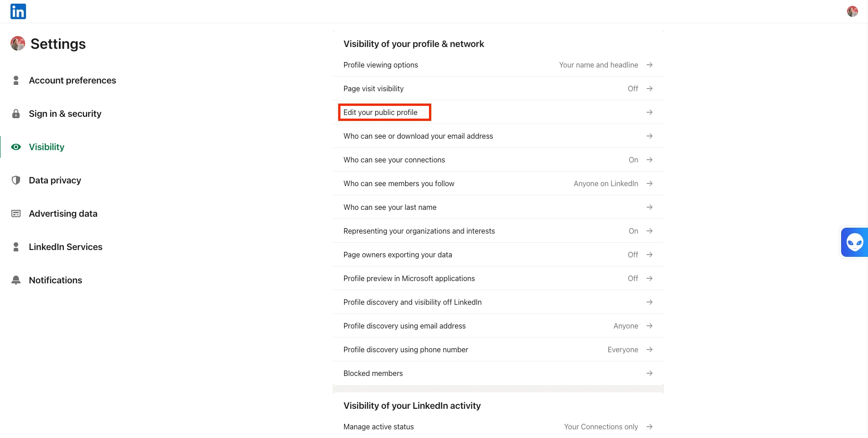This screenshot has width=868, height=438.
Task: Click arrow for Profile discovery using email address
Action: [649, 326]
